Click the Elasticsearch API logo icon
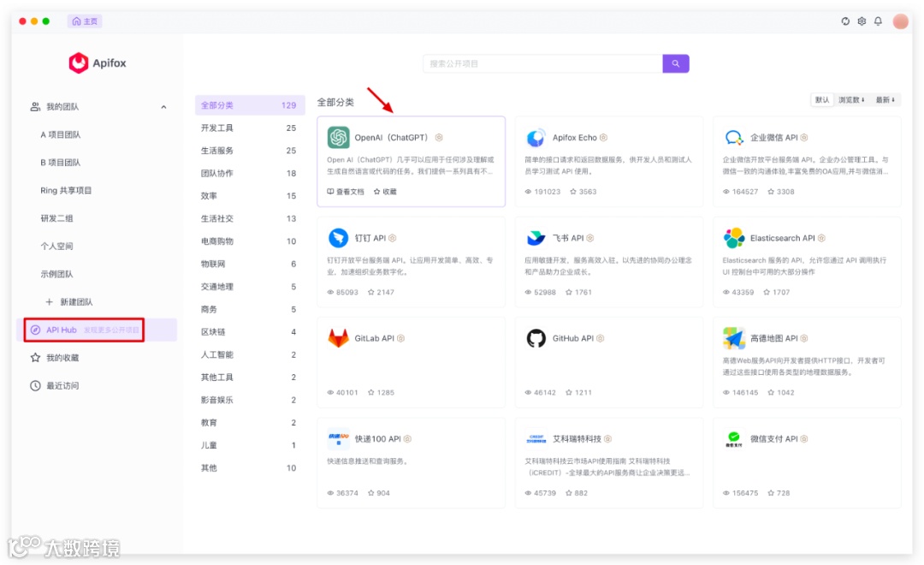924x565 pixels. pyautogui.click(x=734, y=238)
